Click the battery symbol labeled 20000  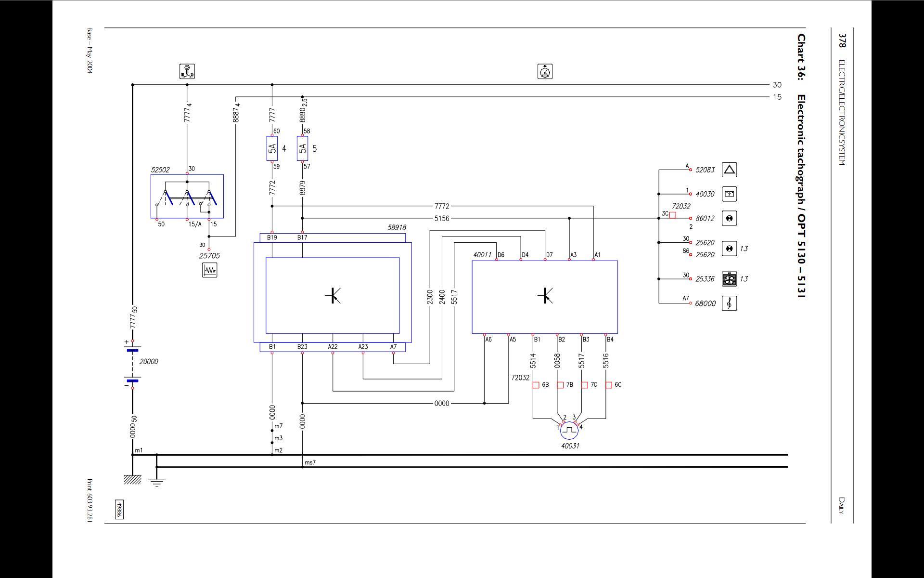[133, 365]
